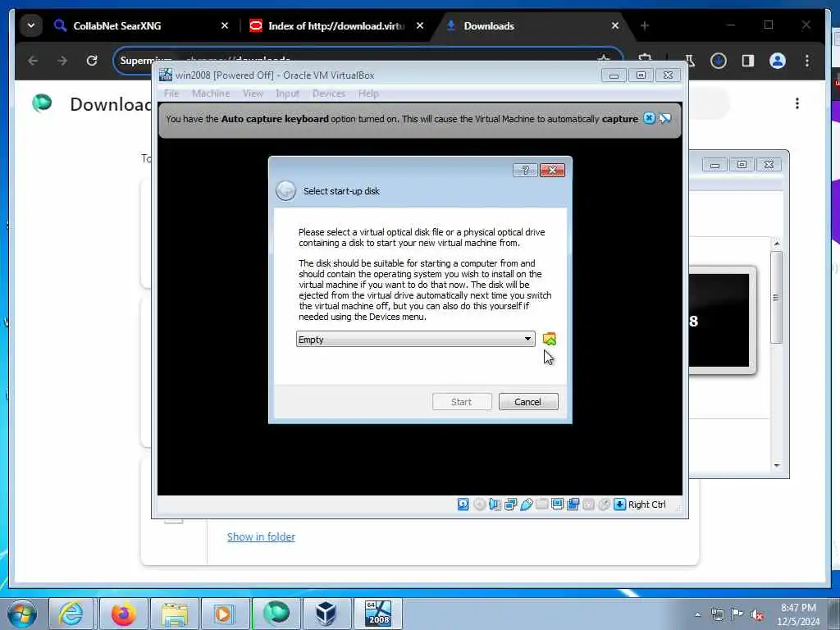Click the display status icon in VM status bar
The height and width of the screenshot is (630, 840).
click(x=557, y=504)
